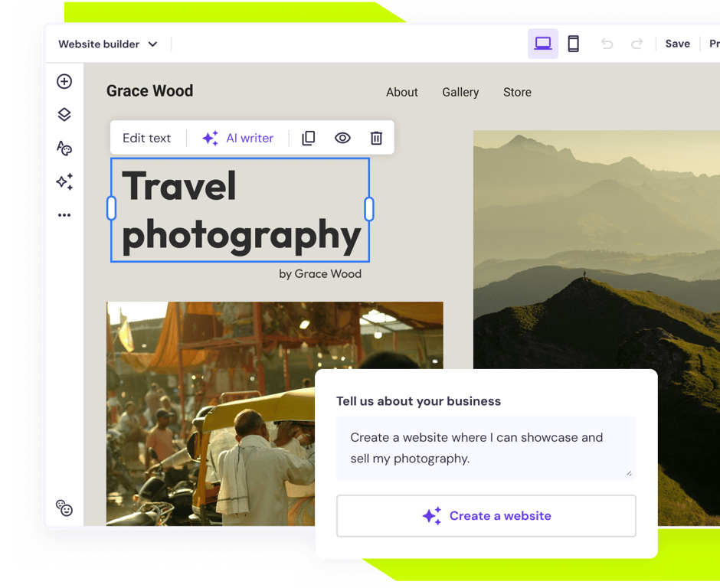Open AI writer for selected text
This screenshot has width=720, height=588.
[238, 138]
